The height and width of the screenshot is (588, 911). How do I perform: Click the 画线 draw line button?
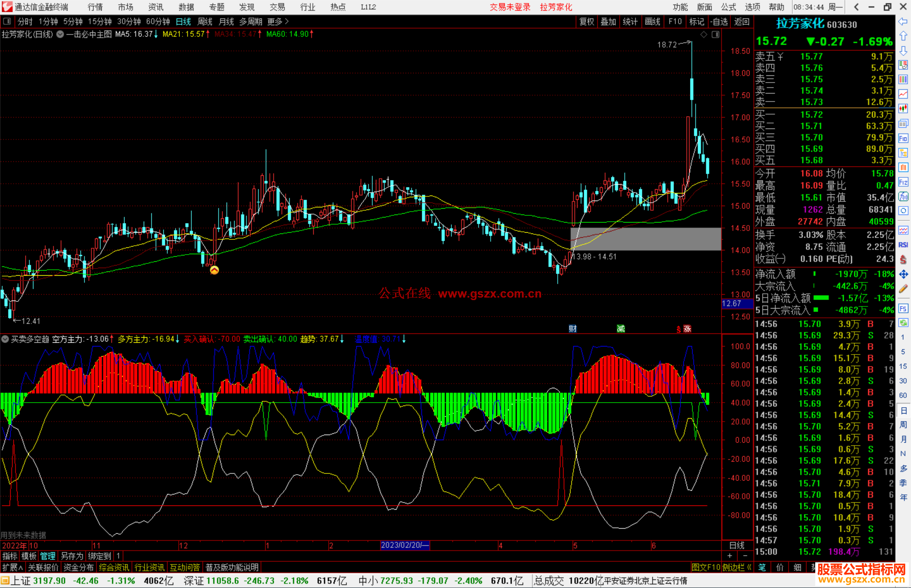coord(652,21)
